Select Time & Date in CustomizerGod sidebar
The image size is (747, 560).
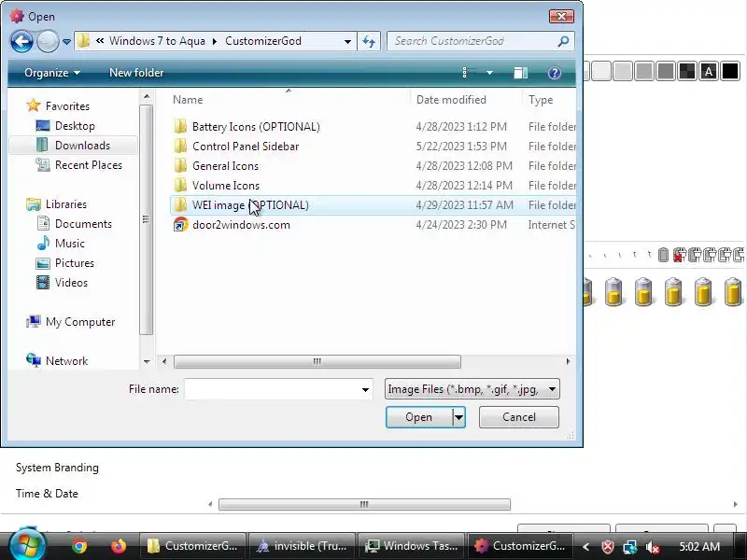tap(47, 494)
